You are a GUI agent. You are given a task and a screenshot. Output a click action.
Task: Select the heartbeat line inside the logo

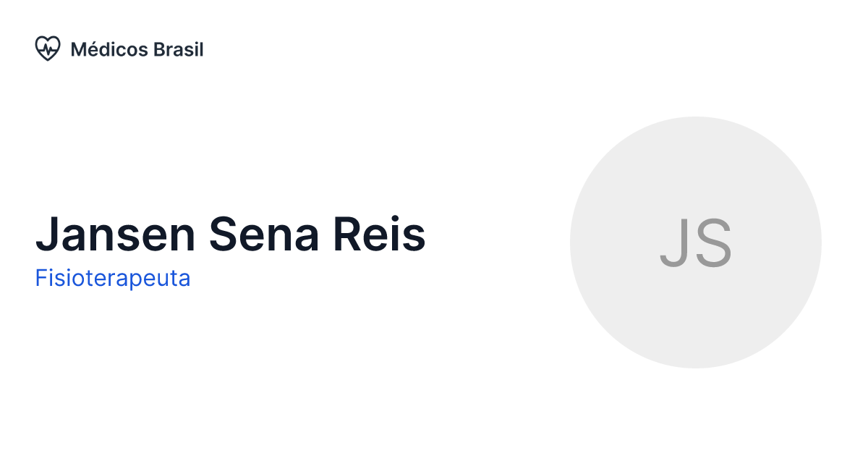(x=48, y=49)
